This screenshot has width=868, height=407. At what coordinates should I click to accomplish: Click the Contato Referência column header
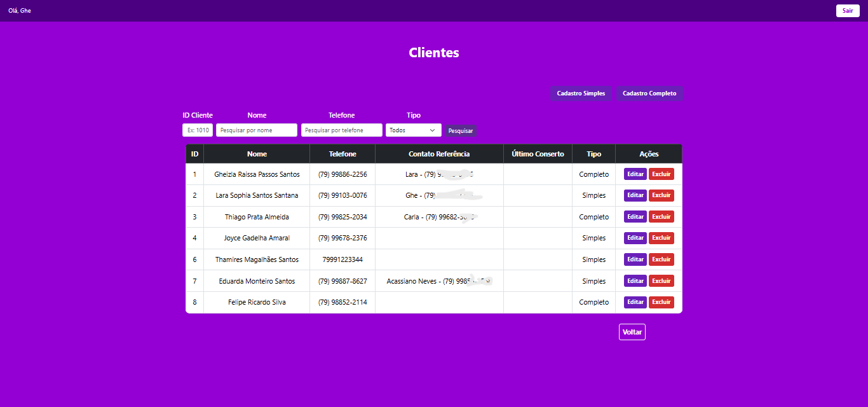(x=439, y=154)
